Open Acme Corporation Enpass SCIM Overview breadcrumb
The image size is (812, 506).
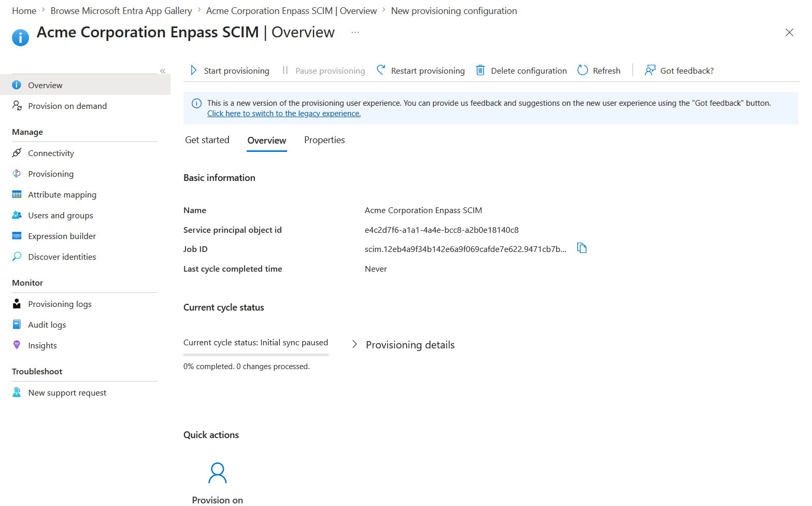[x=292, y=11]
